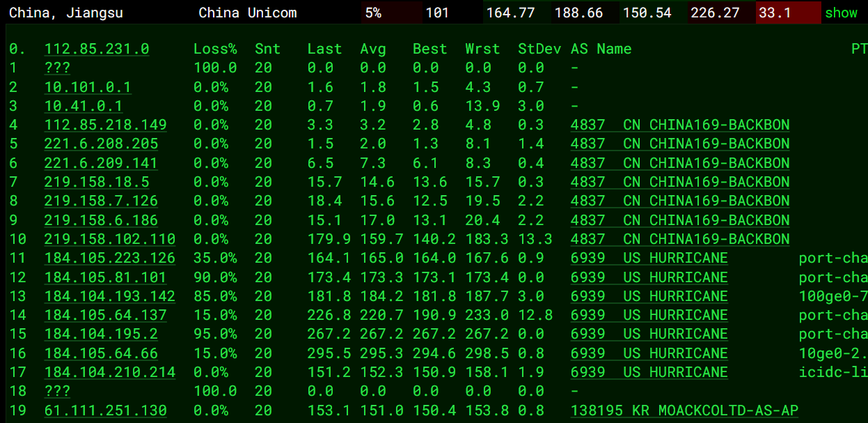Open hop 17's 6939 US HURRICANE AS link
The image size is (868, 423).
[649, 372]
